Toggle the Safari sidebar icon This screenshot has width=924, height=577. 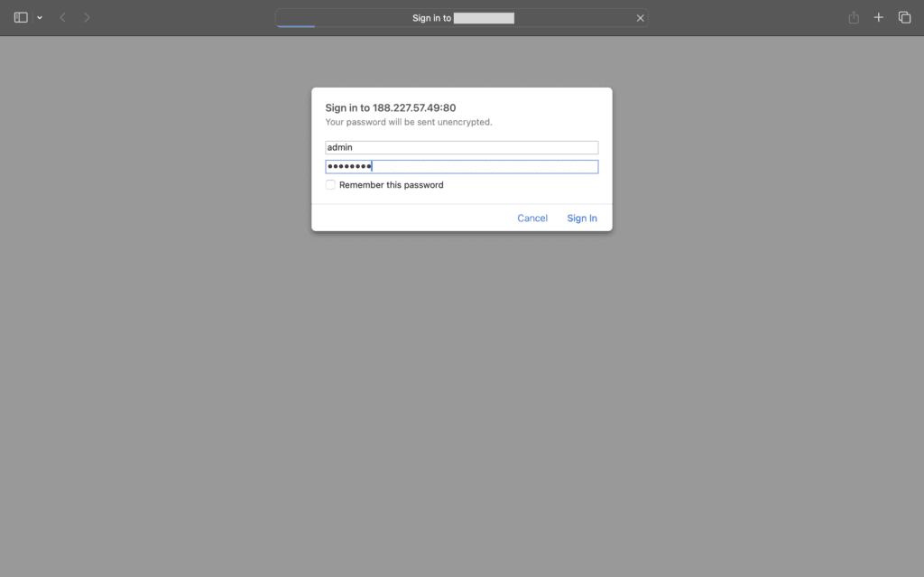21,17
